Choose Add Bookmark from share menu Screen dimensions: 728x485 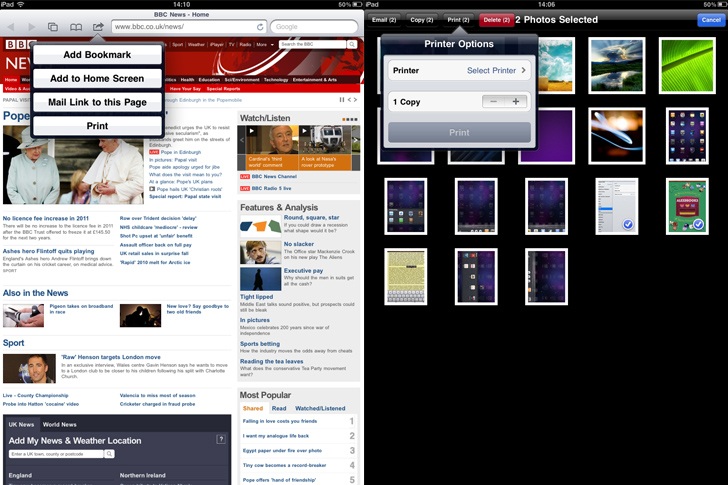(98, 55)
